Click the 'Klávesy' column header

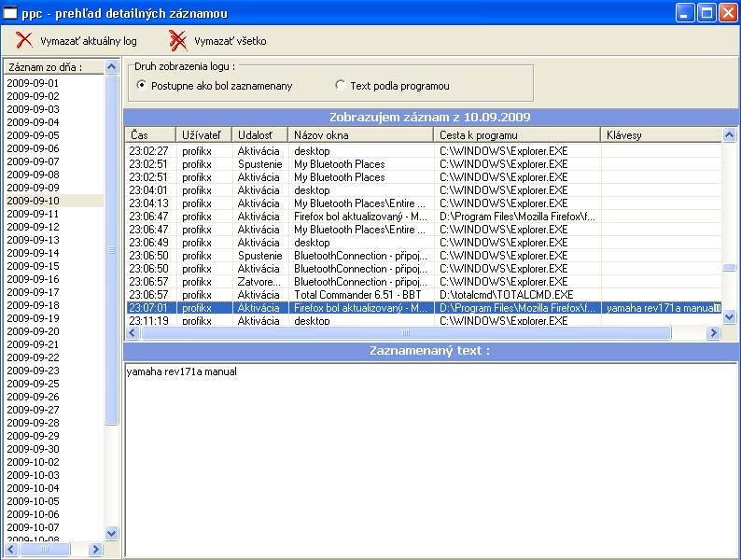click(x=661, y=135)
